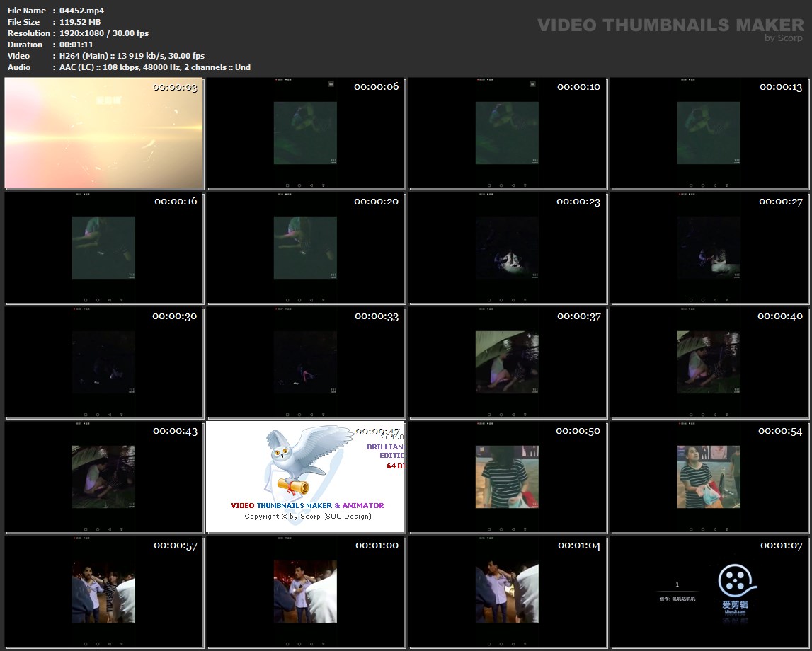812x651 pixels.
Task: Open the dark frame stamped 00:00:23
Action: click(x=508, y=248)
